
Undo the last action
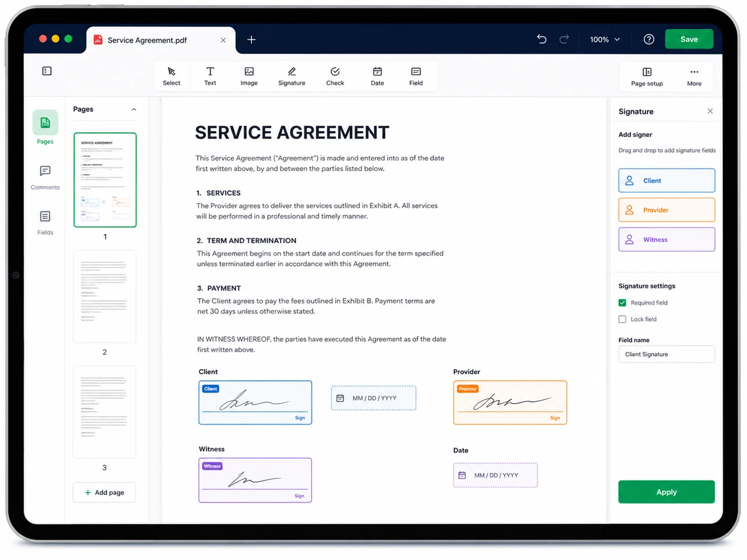pyautogui.click(x=542, y=39)
